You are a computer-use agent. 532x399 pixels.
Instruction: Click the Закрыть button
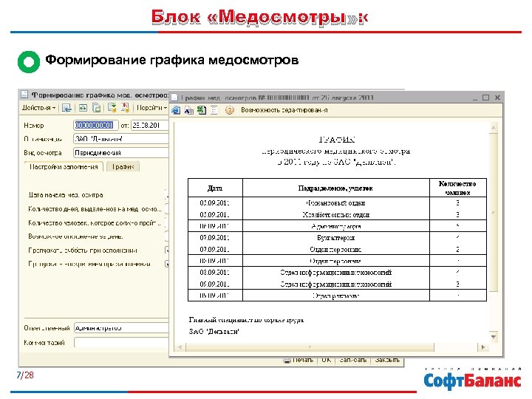click(x=387, y=360)
